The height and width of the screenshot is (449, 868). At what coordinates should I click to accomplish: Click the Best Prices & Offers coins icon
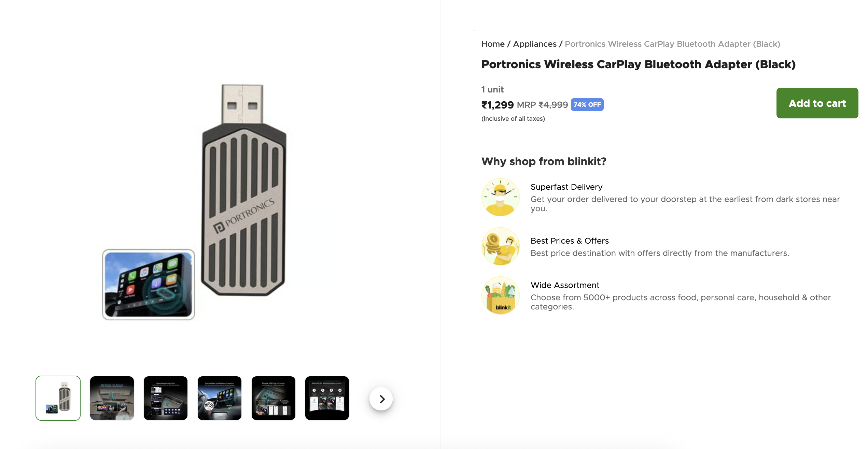[500, 246]
